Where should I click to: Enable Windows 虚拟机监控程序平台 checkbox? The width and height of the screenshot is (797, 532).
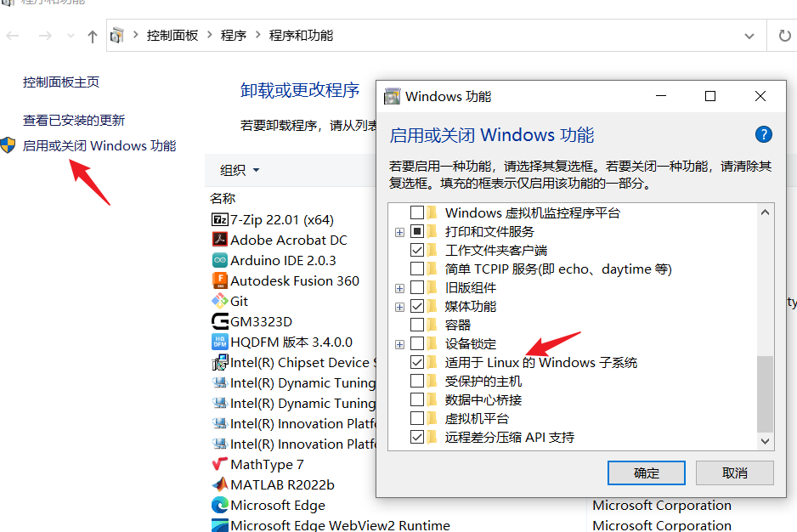(x=417, y=212)
